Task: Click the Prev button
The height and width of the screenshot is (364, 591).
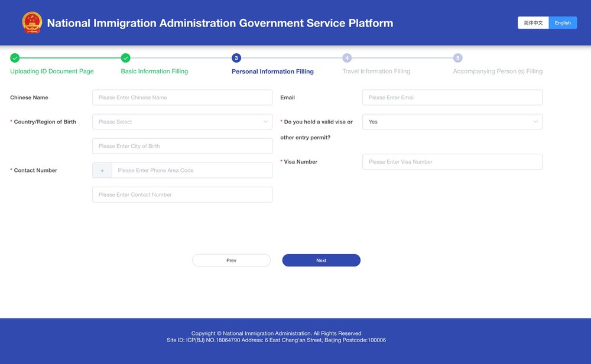Action: coord(231,260)
